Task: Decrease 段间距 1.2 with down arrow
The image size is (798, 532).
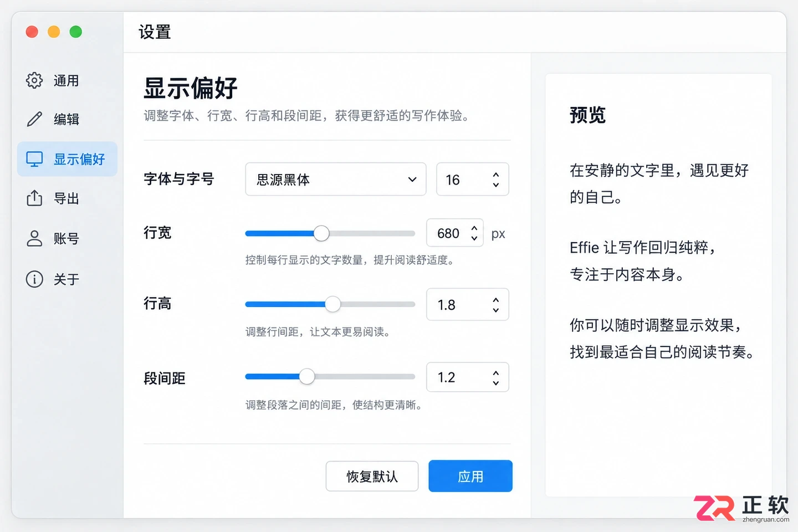Action: point(496,382)
